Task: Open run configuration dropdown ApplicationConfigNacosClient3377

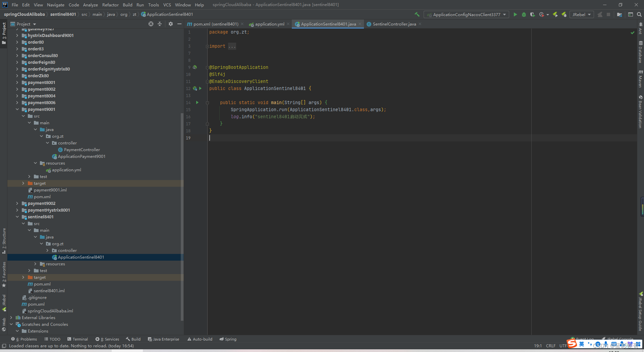Action: [x=466, y=14]
